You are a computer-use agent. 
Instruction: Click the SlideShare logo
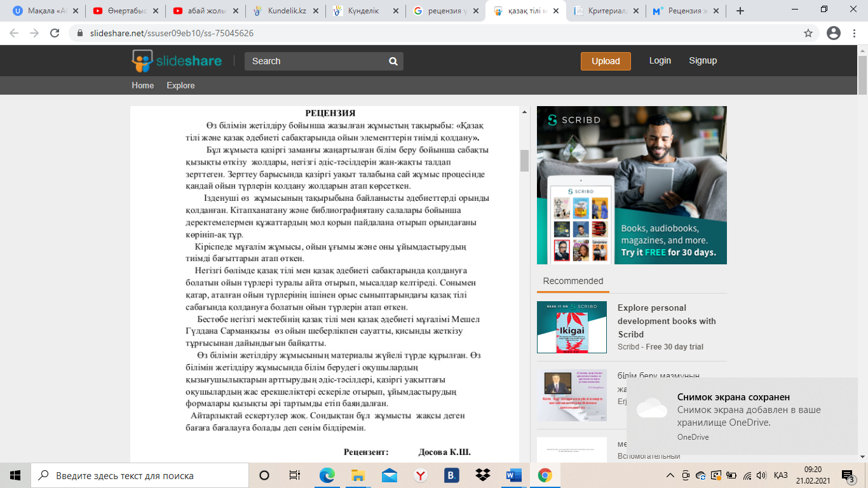[x=177, y=61]
